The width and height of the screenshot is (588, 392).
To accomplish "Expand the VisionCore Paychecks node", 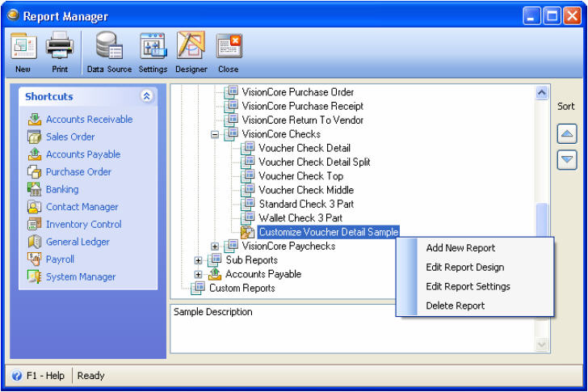I will point(215,246).
